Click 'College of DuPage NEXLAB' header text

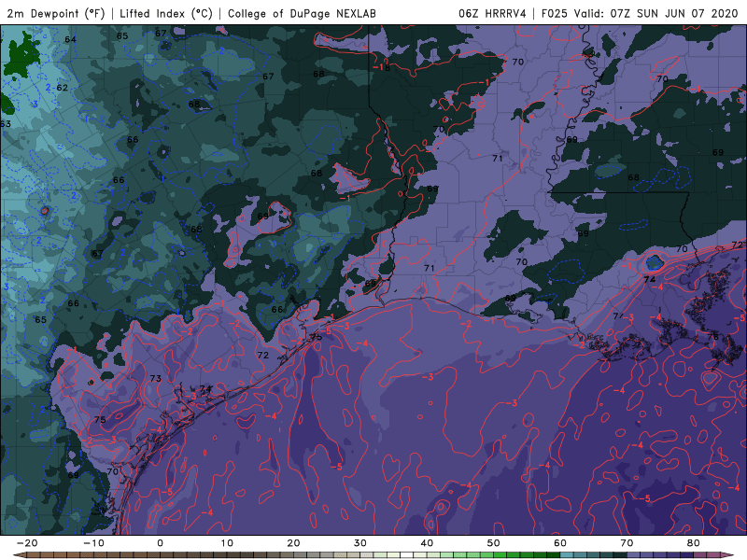click(x=302, y=13)
